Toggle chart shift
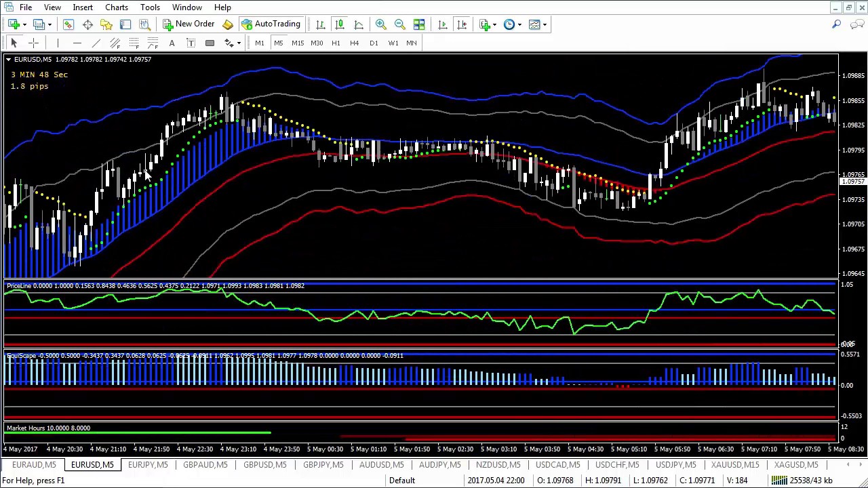 coord(462,24)
